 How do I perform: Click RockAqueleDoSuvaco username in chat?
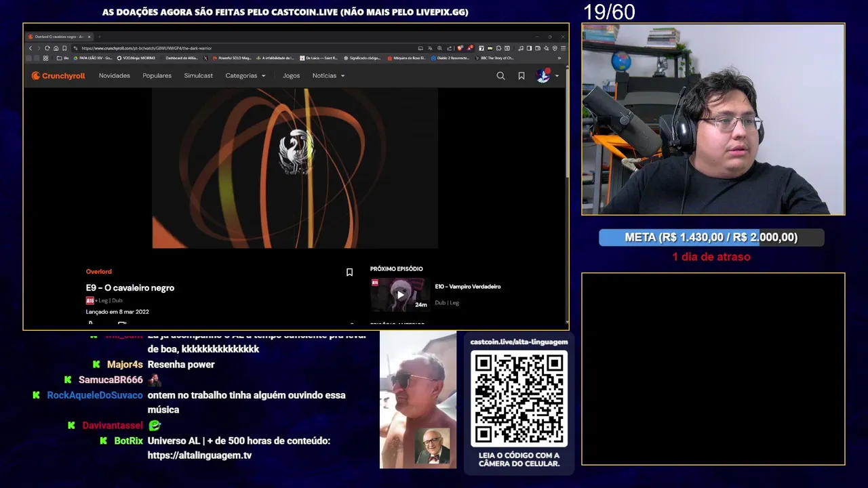(95, 395)
